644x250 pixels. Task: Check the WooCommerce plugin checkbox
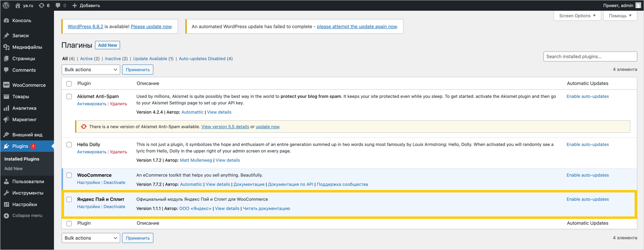(69, 175)
